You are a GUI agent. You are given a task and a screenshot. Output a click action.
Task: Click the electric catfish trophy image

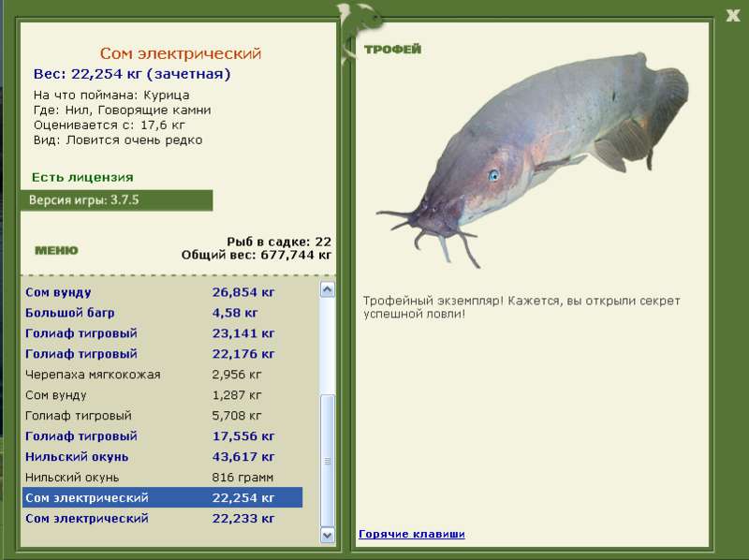[533, 158]
